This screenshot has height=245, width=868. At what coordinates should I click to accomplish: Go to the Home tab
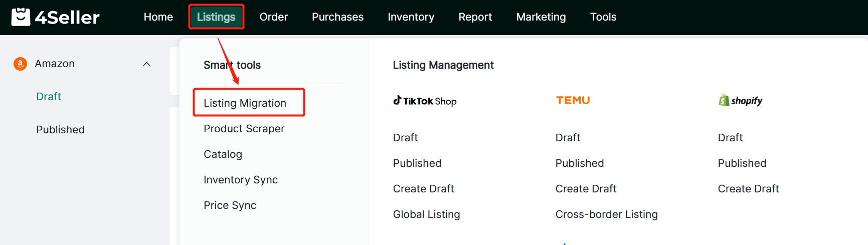pyautogui.click(x=158, y=17)
